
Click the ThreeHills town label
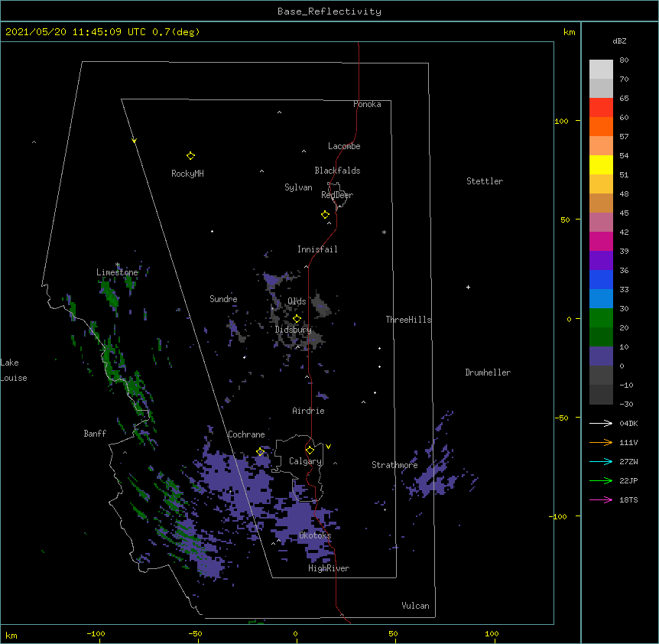pos(408,320)
